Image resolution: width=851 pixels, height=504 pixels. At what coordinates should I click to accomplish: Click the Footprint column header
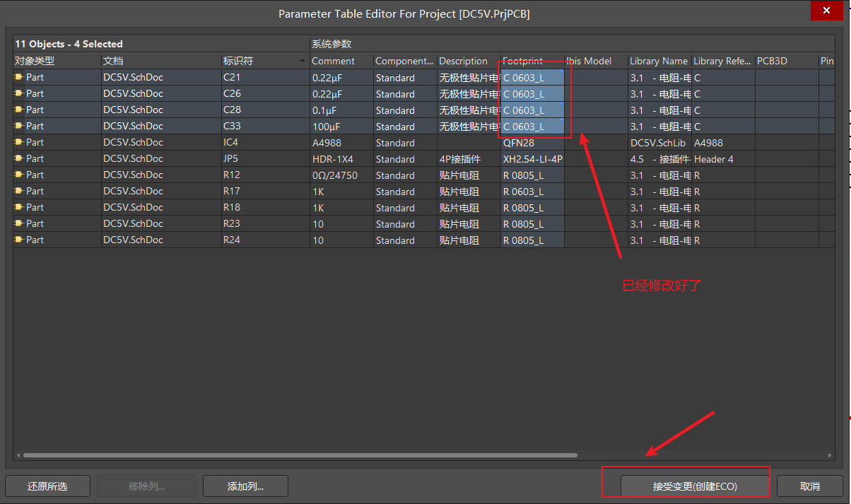(532, 61)
